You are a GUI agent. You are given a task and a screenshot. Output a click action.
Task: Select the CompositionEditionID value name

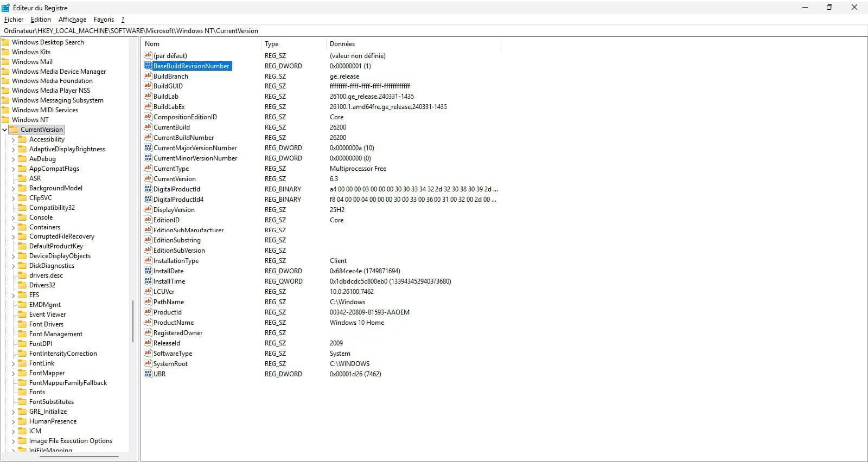[185, 117]
